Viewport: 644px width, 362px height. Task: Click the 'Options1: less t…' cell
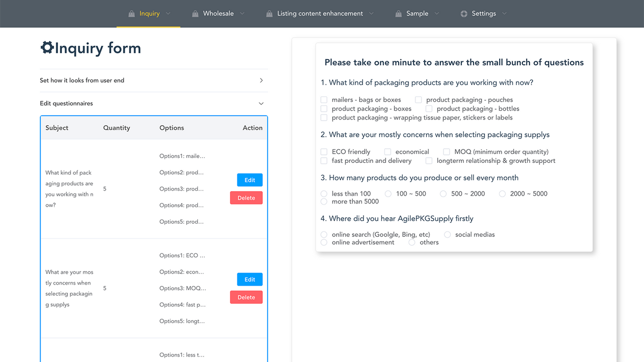click(182, 355)
